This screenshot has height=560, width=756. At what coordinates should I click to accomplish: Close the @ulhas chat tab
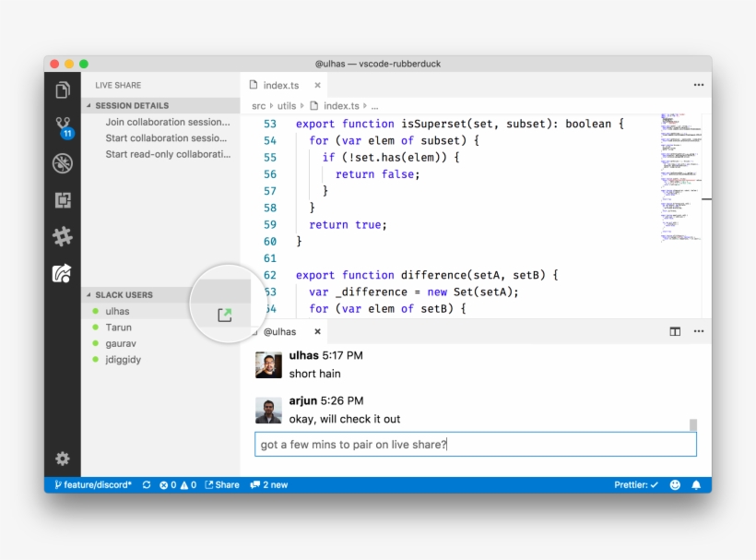pyautogui.click(x=317, y=332)
